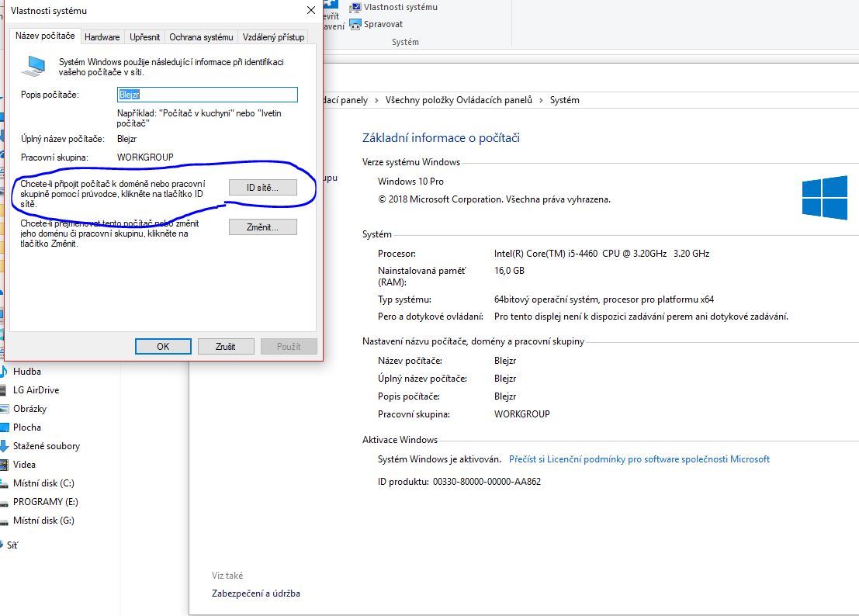Viewport: 859px width, 616px height.
Task: Open Místní disk (C:)
Action: click(x=43, y=483)
